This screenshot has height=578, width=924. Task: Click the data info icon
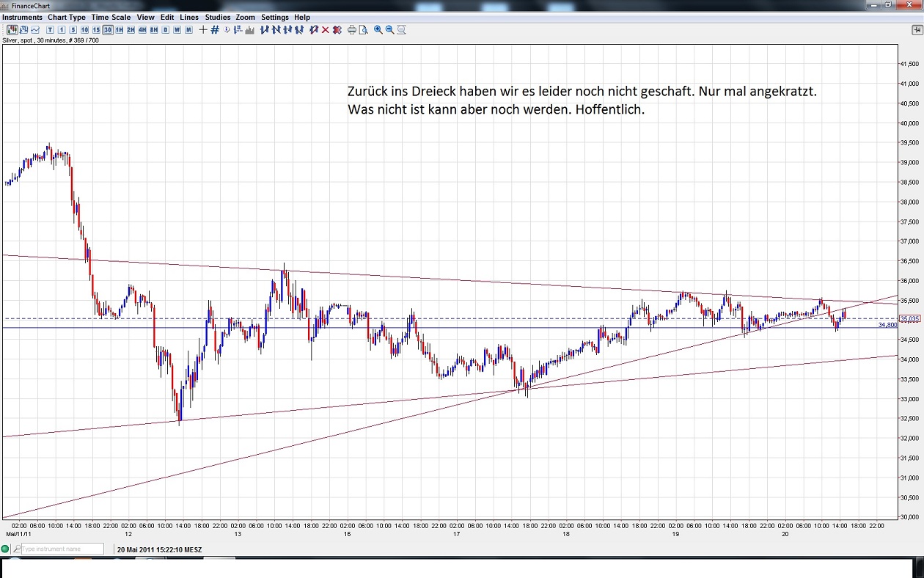(227, 30)
